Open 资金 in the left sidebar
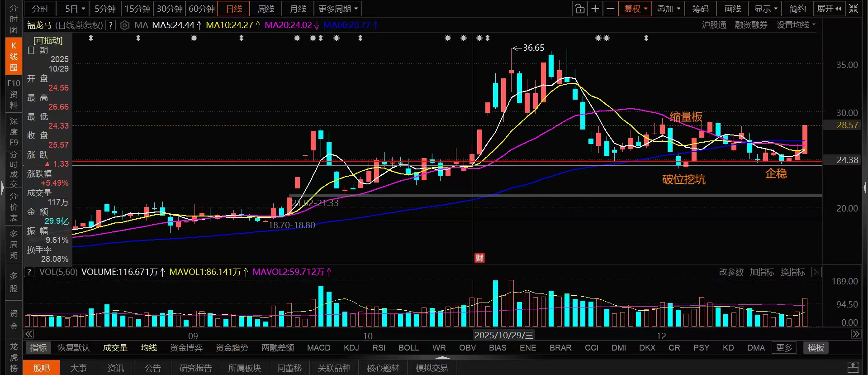Screen dimensions: 868x375 pyautogui.click(x=14, y=320)
